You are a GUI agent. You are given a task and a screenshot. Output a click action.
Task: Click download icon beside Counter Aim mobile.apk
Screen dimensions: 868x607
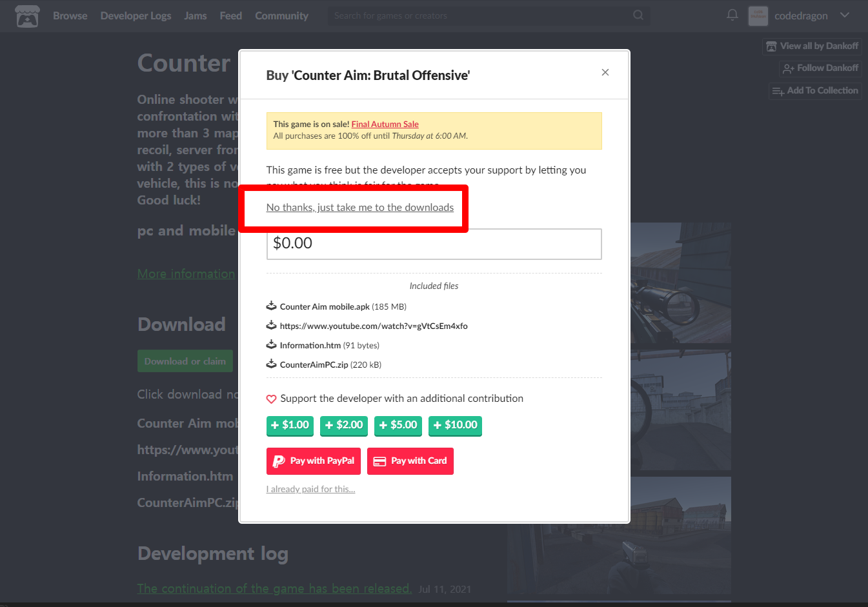tap(271, 306)
